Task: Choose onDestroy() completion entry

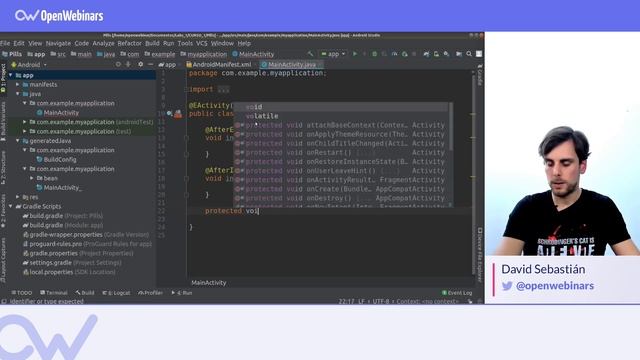Action: [342, 198]
